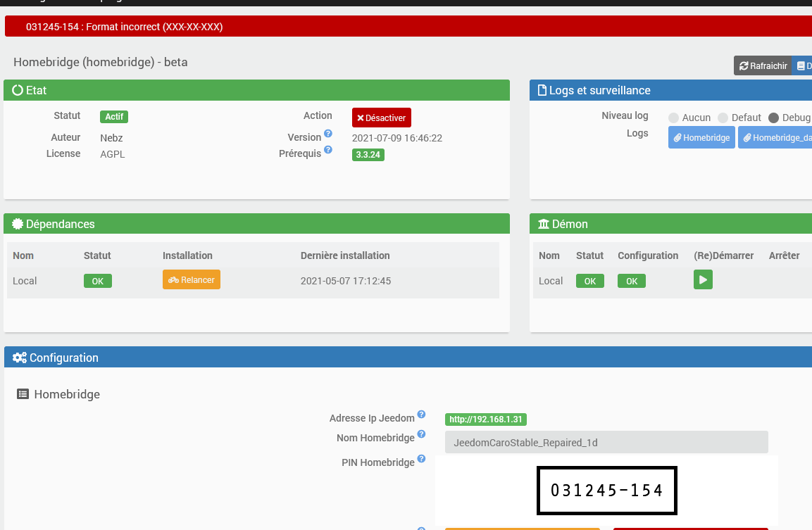Click the Adresse Ip Jeedom help icon
This screenshot has width=812, height=530.
click(422, 414)
